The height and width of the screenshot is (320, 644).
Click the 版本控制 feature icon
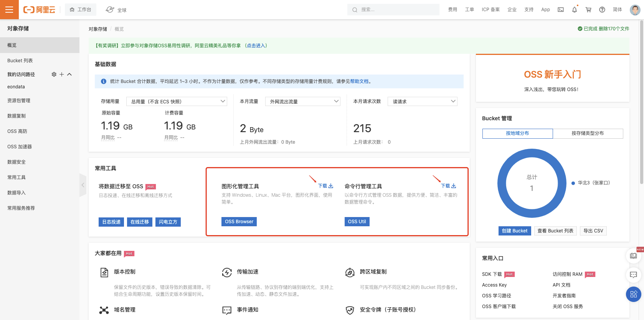point(104,272)
